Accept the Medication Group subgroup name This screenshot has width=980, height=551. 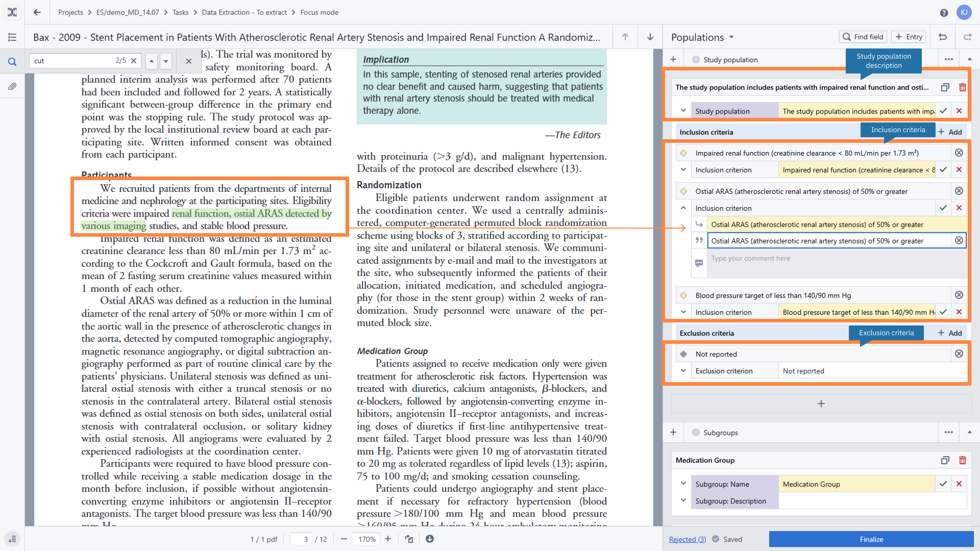click(943, 484)
